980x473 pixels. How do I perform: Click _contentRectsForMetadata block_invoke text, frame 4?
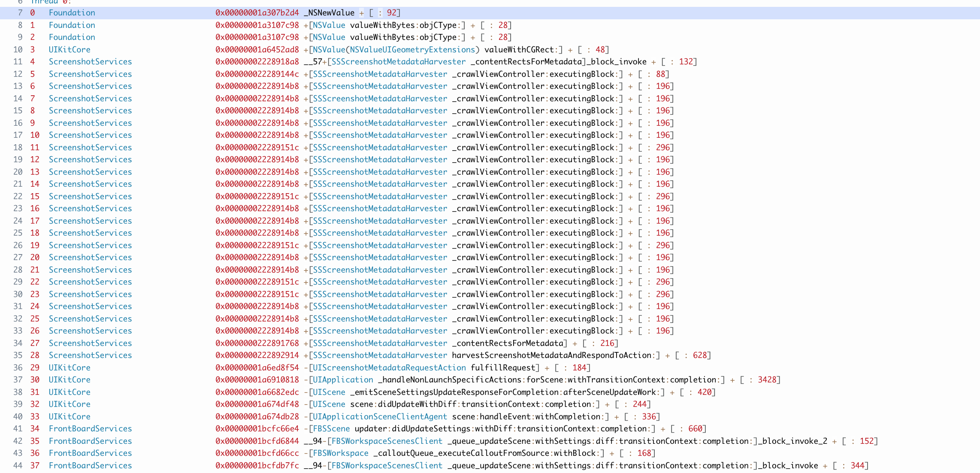click(x=558, y=62)
